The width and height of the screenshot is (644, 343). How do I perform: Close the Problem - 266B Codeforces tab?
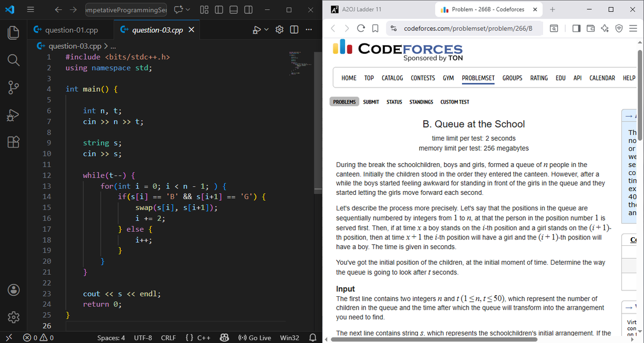[536, 10]
